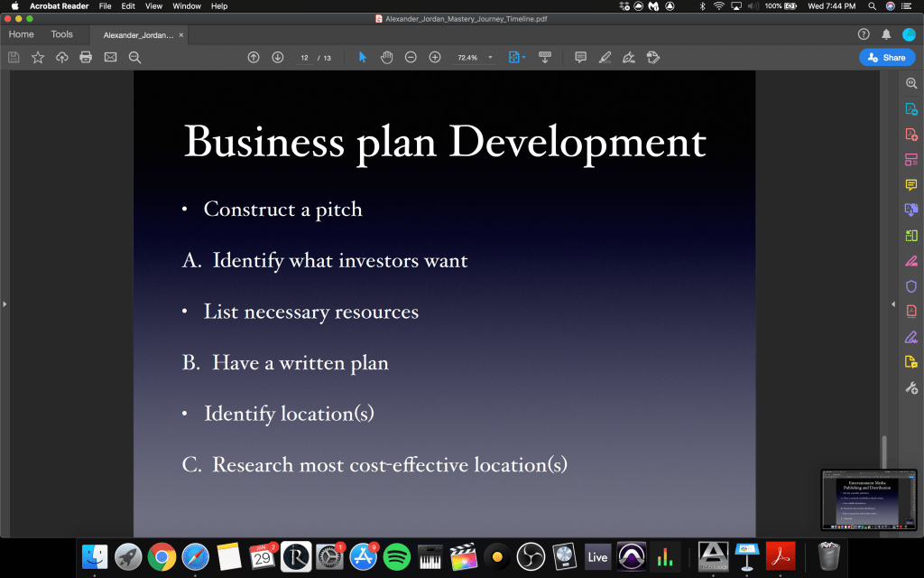Screen dimensions: 924x578
Task: Click the Create PDF sidebar icon
Action: point(911,135)
